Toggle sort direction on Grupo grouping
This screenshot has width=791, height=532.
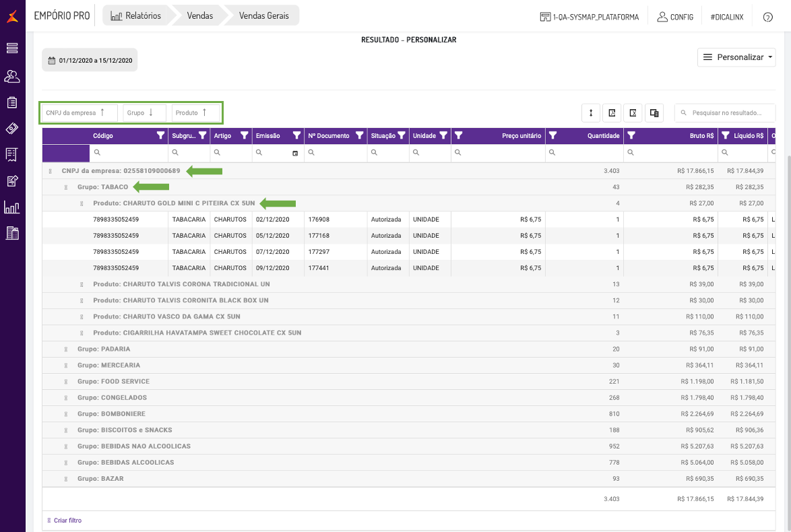click(x=144, y=113)
